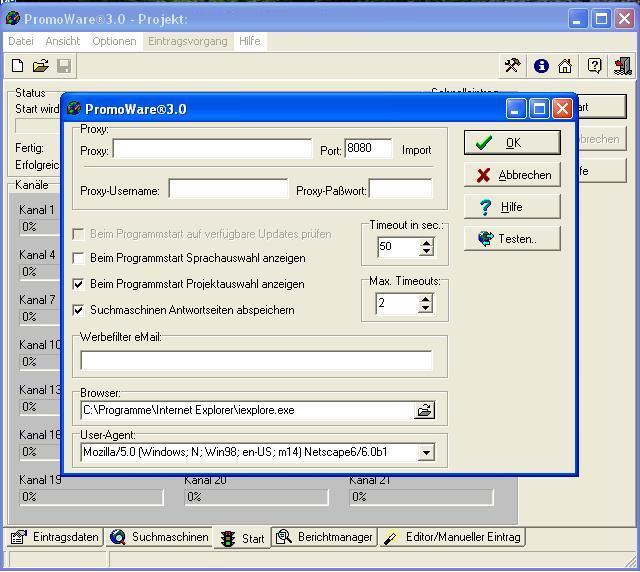The image size is (640, 572).
Task: Click the Port field showing 8080
Action: tap(368, 148)
